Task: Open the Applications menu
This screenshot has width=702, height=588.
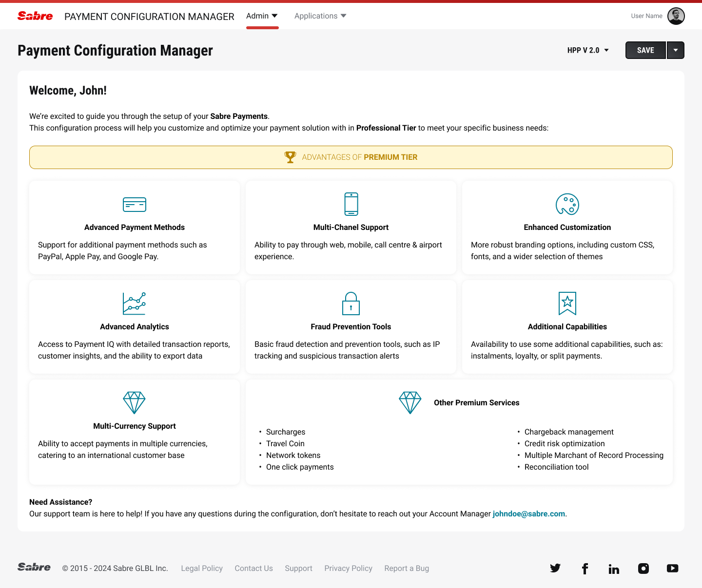Action: click(x=320, y=16)
